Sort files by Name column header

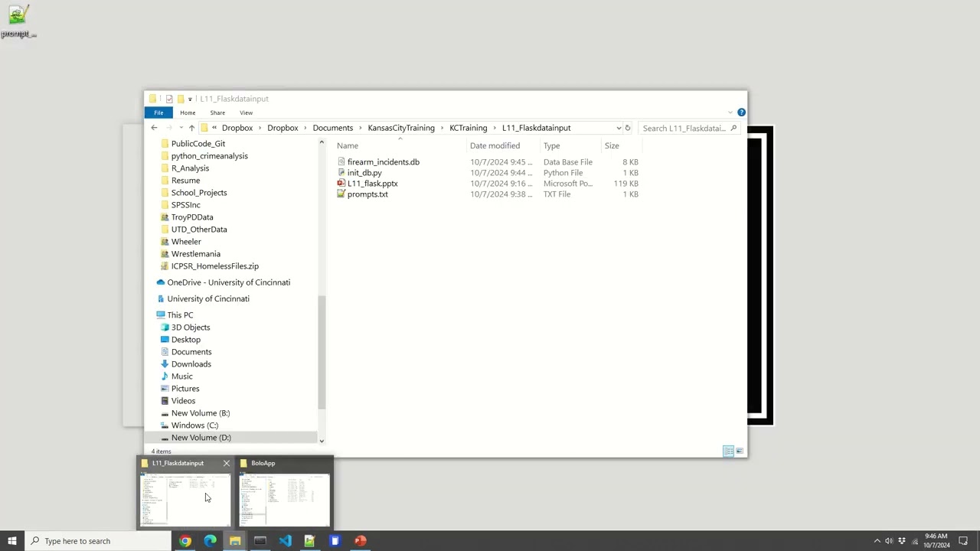click(x=347, y=145)
